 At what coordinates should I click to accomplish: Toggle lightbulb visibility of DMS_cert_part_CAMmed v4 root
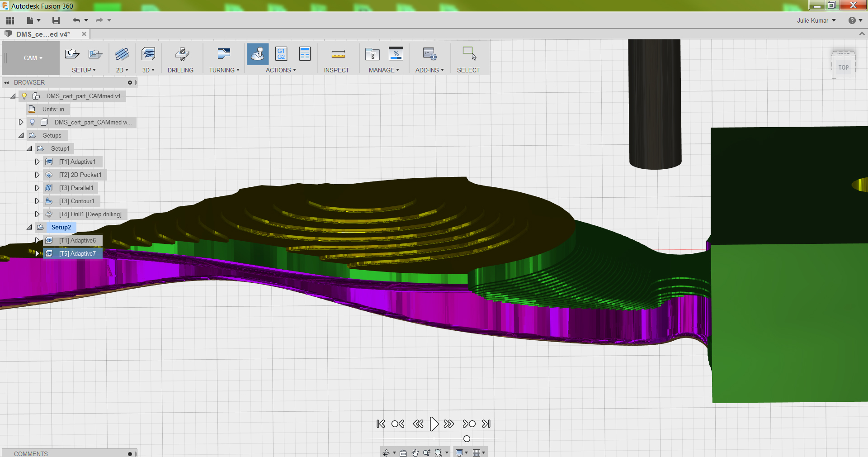click(24, 96)
